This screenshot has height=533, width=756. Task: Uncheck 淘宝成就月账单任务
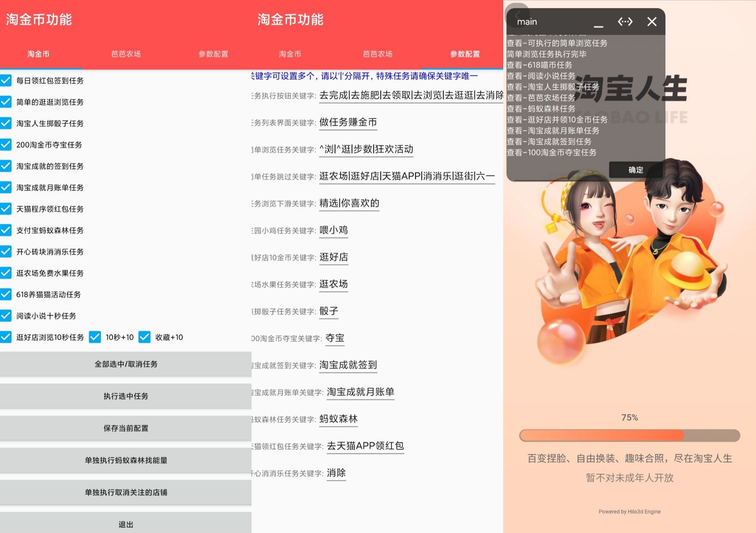(x=6, y=187)
